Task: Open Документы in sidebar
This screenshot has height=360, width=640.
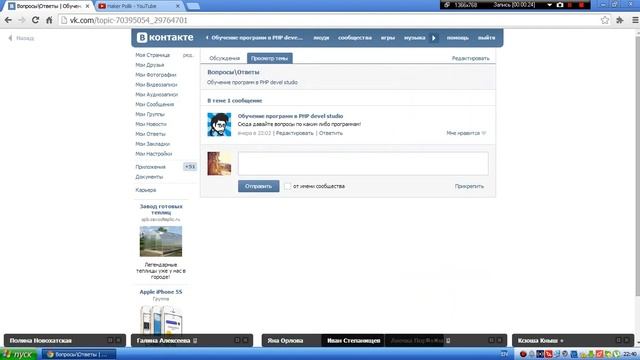Action: coord(149,177)
